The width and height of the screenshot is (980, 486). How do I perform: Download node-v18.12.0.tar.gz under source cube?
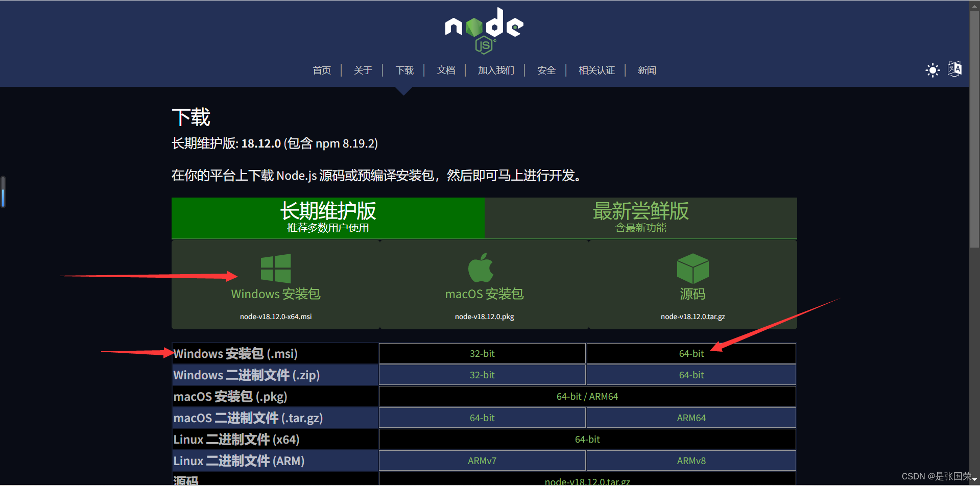point(692,317)
